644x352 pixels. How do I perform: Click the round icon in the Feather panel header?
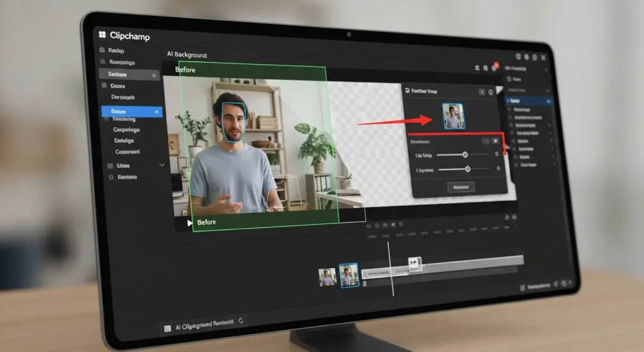coord(491,92)
